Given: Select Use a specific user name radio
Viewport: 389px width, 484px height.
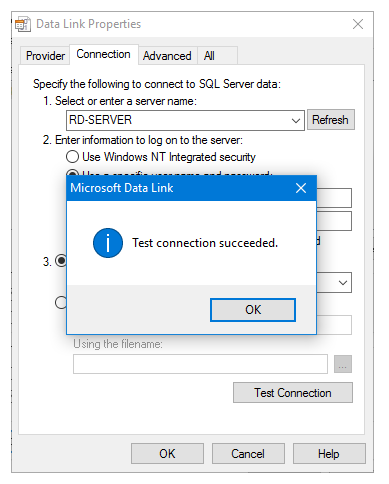Looking at the screenshot, I should pos(72,172).
